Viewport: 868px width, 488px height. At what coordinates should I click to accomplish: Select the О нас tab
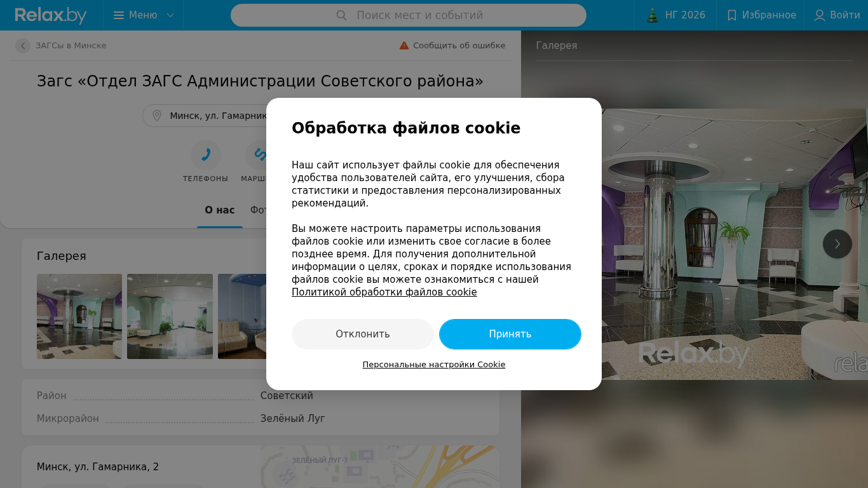pos(220,210)
